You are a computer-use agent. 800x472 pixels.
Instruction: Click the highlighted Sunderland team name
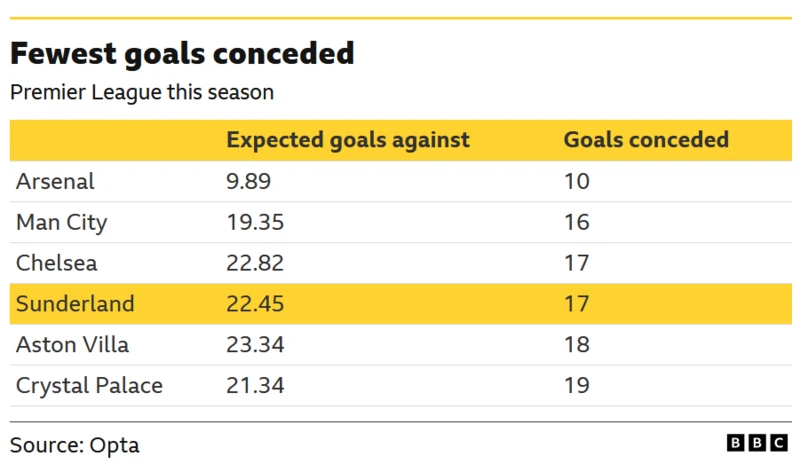(x=75, y=304)
